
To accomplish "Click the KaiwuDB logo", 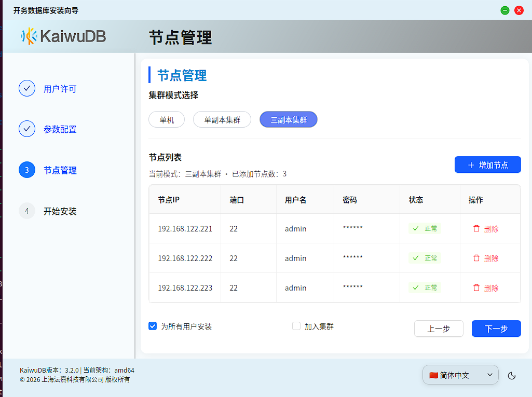I will [63, 36].
